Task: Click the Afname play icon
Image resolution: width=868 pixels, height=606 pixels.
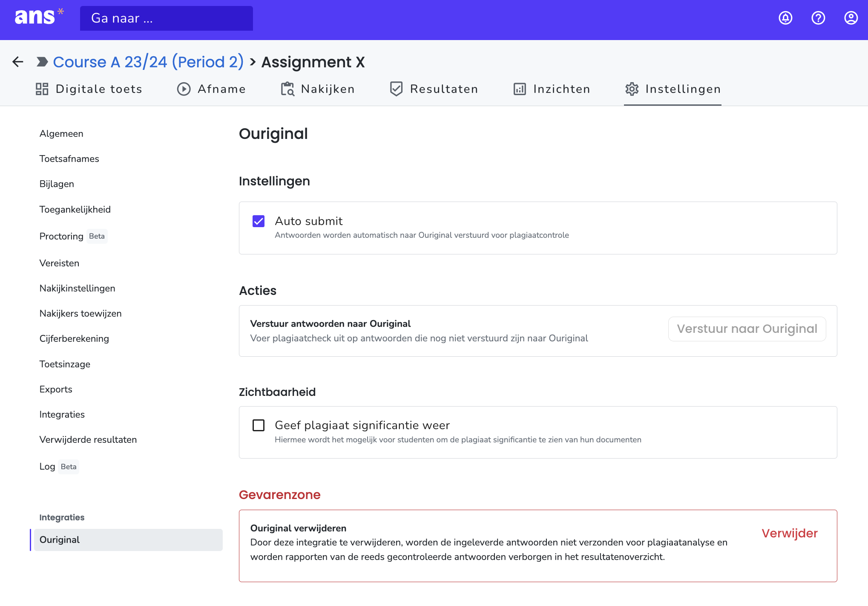Action: click(184, 89)
